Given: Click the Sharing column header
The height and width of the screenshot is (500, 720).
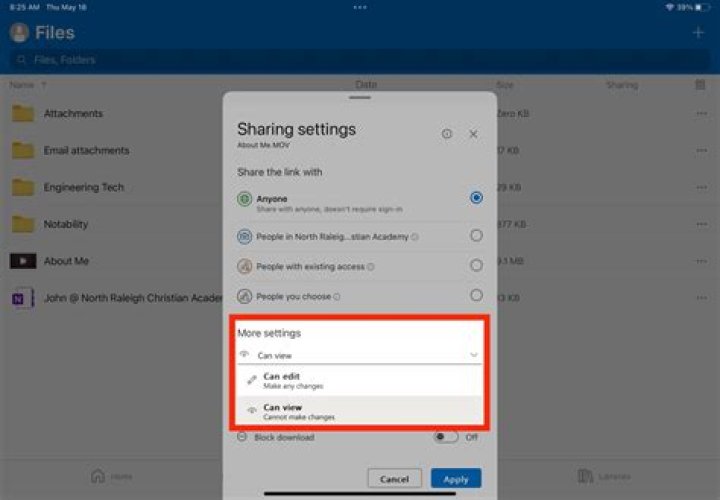Looking at the screenshot, I should [622, 85].
